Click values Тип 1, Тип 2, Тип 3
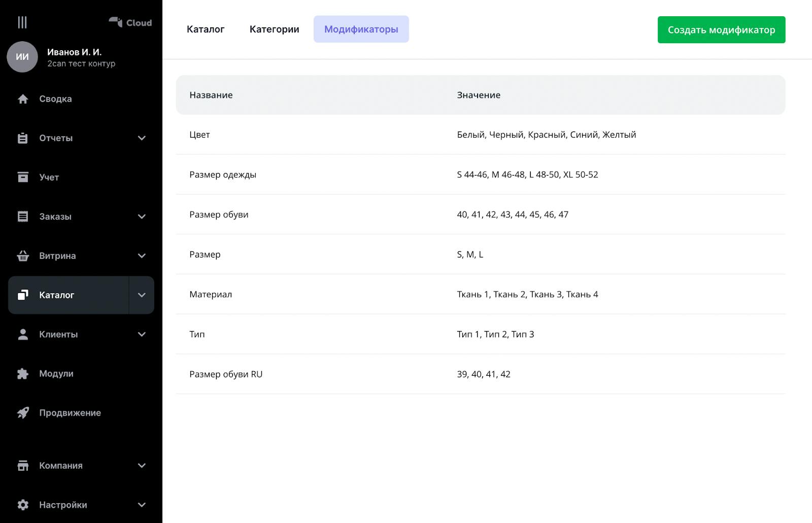This screenshot has height=523, width=812. click(495, 334)
